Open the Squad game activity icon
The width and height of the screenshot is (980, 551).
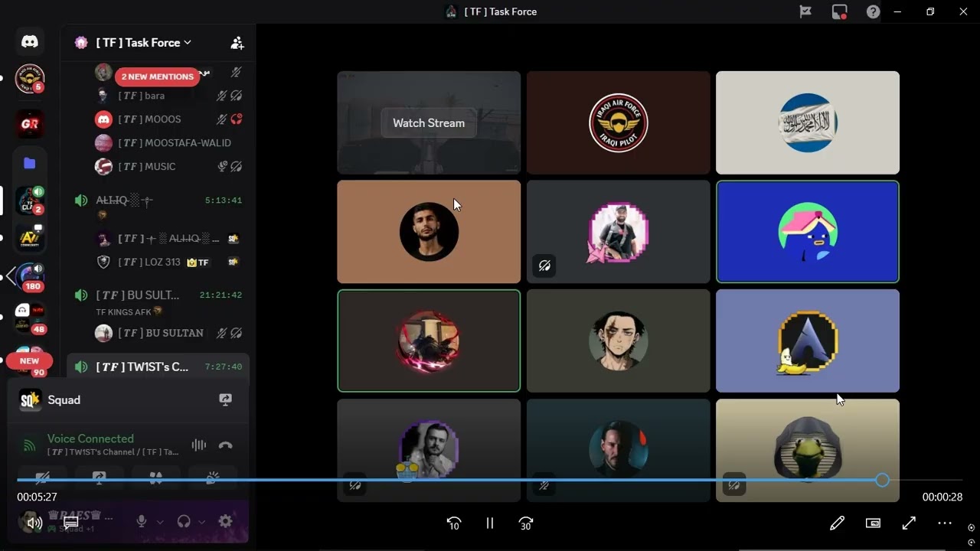pos(30,399)
